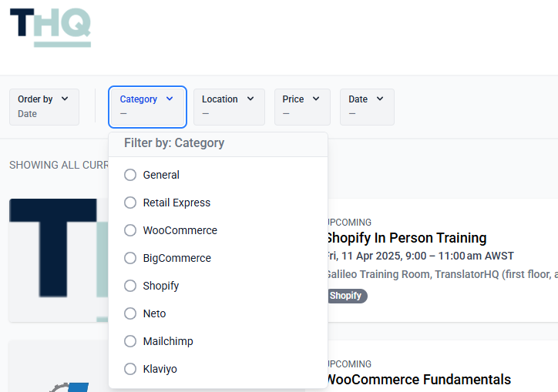Select the Retail Express category option

[x=167, y=203]
